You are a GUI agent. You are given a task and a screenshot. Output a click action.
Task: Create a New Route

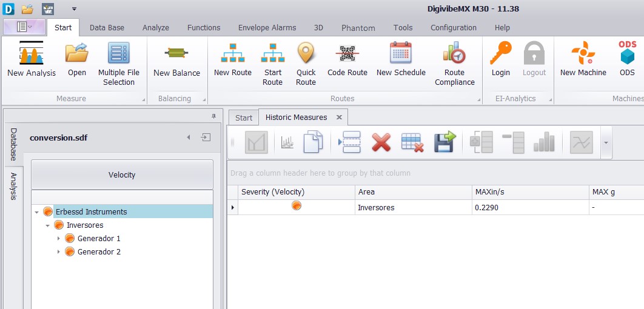pos(232,59)
